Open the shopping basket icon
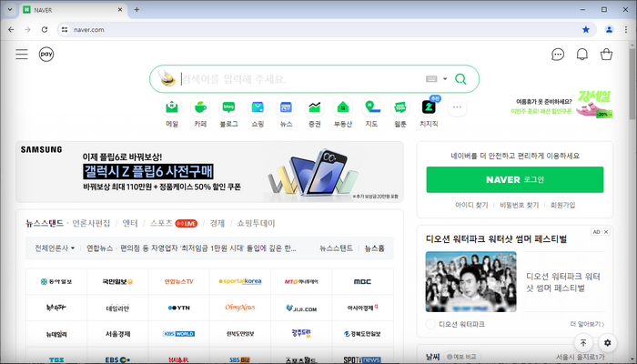This screenshot has height=364, width=637. [606, 55]
